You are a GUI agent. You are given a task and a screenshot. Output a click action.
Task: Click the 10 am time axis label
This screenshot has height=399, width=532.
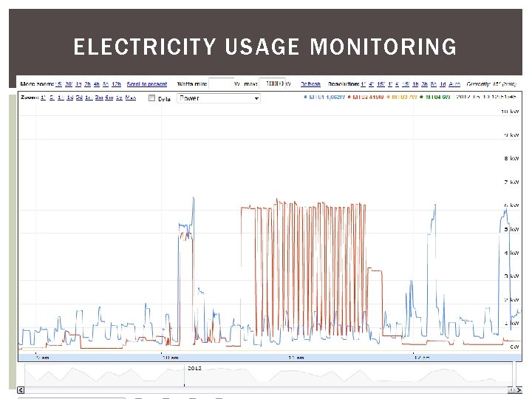171,358
